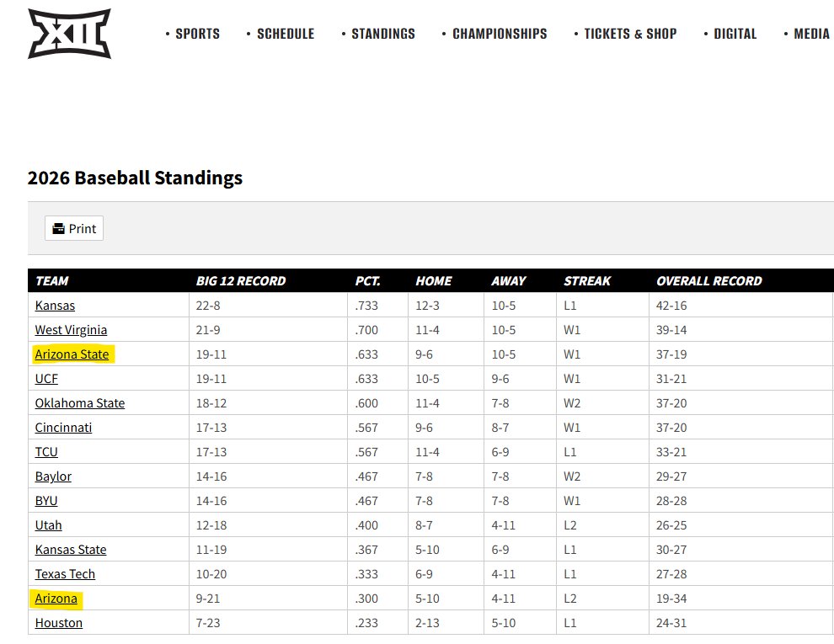
Task: Open the Tickets & Shop menu
Action: click(x=630, y=34)
